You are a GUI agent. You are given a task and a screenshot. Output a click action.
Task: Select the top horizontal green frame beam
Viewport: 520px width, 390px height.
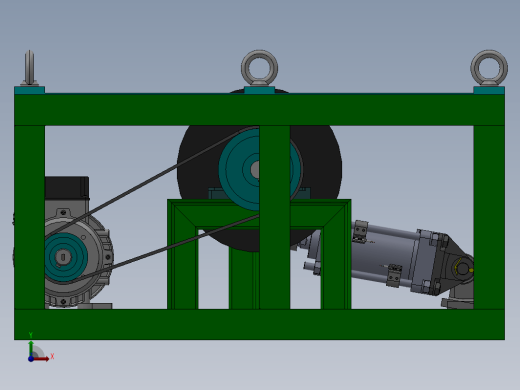click(x=259, y=110)
